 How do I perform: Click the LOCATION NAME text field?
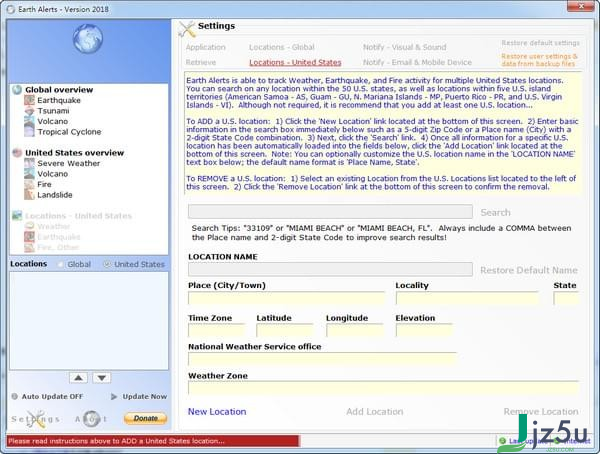click(330, 269)
